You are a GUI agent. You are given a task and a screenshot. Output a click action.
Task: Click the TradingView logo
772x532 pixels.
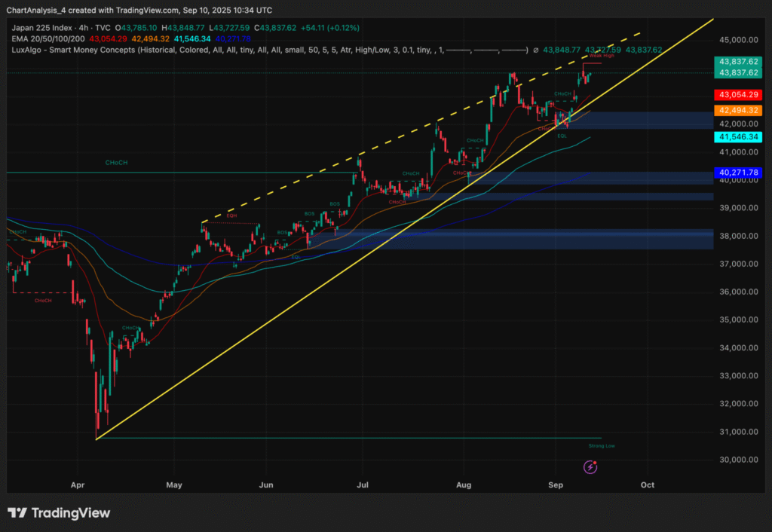[59, 513]
